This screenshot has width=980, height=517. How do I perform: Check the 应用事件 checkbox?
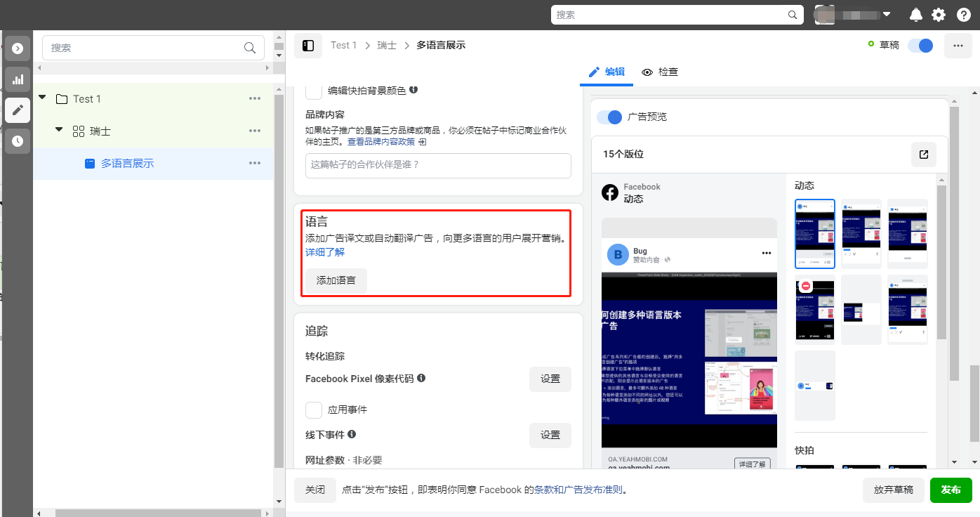click(x=314, y=410)
